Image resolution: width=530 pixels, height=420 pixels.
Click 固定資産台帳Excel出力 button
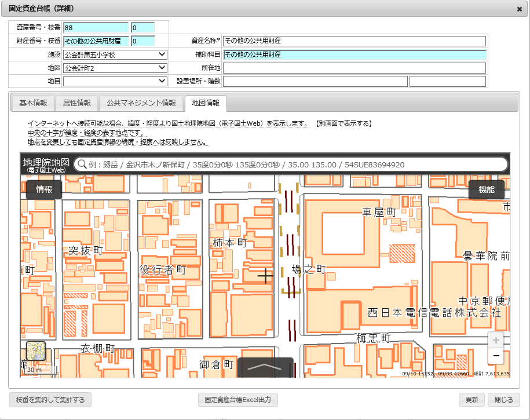[x=238, y=400]
